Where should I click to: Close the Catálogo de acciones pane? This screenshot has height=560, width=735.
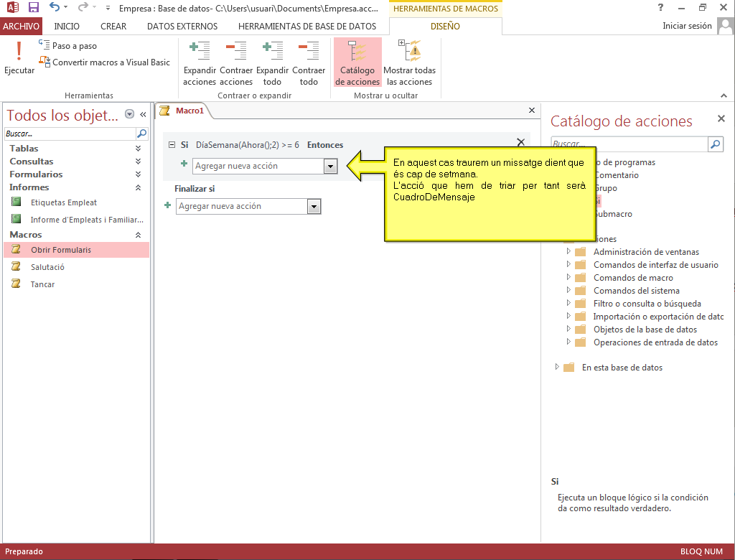[x=721, y=118]
